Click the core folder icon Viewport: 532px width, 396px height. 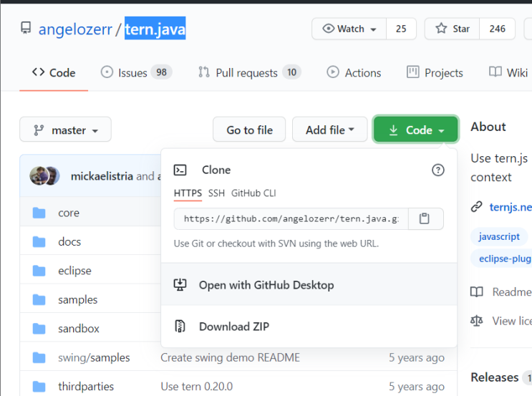[x=39, y=213]
